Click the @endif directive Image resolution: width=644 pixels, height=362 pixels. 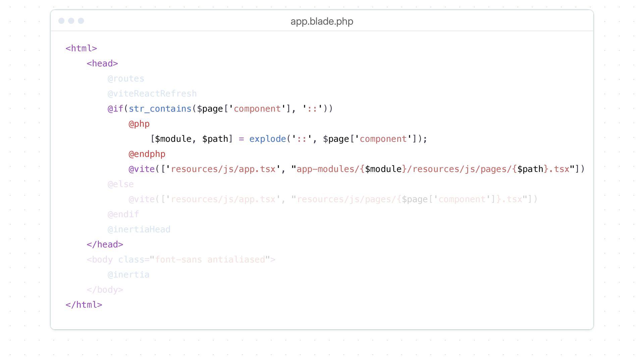coord(123,215)
